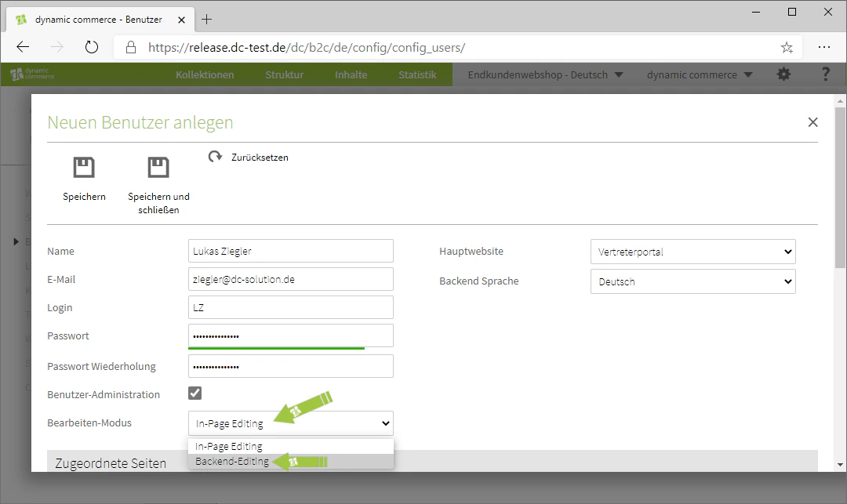Choose In-Page Editing from the list
This screenshot has height=504, width=847.
[291, 446]
